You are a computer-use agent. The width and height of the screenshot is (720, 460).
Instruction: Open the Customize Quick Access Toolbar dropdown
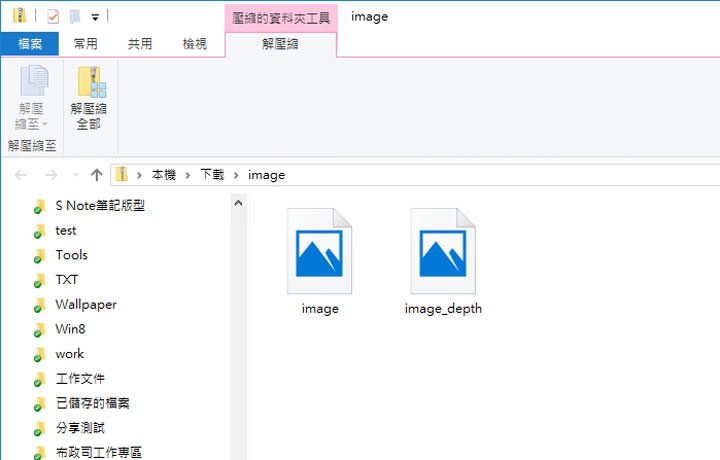(95, 17)
